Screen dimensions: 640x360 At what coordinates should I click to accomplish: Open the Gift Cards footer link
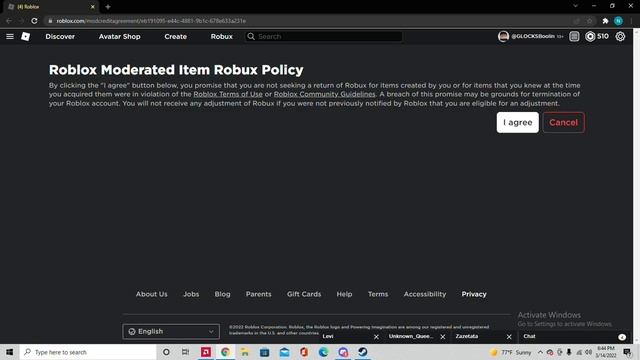[304, 294]
